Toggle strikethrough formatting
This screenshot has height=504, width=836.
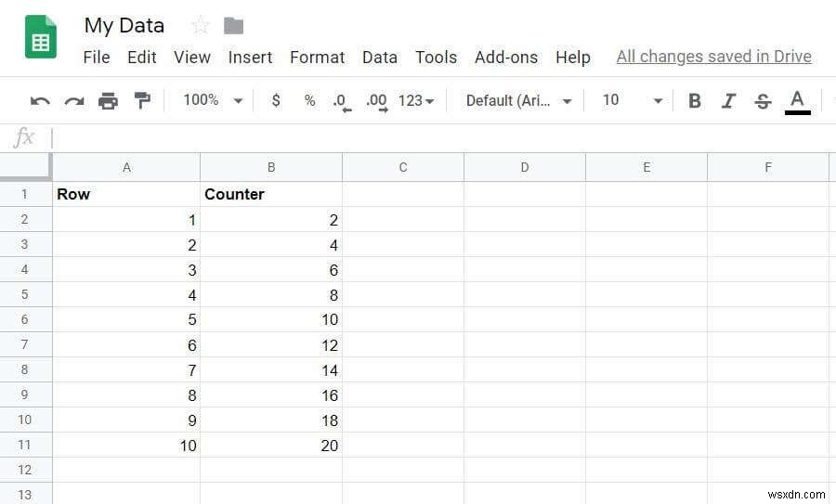point(763,101)
